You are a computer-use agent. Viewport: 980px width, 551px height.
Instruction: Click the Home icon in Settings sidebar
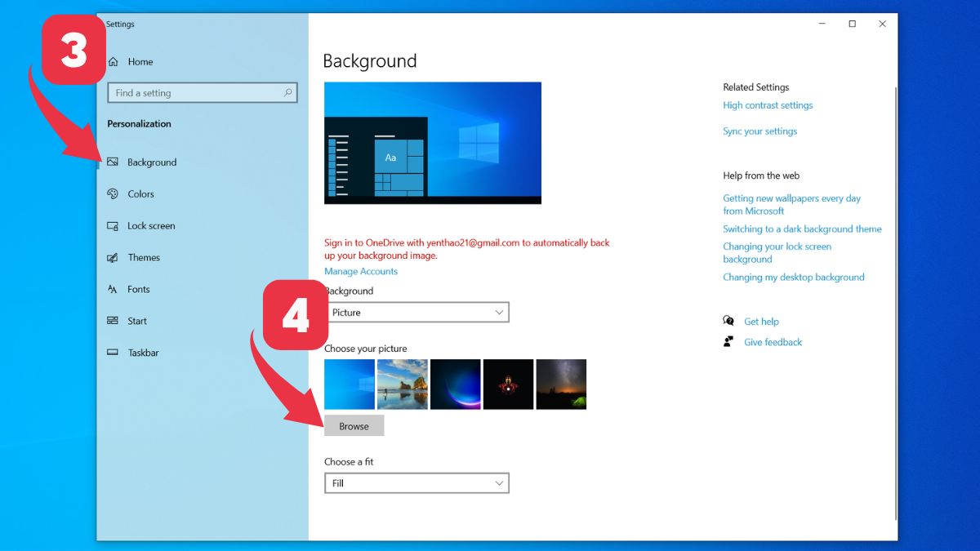coord(113,62)
